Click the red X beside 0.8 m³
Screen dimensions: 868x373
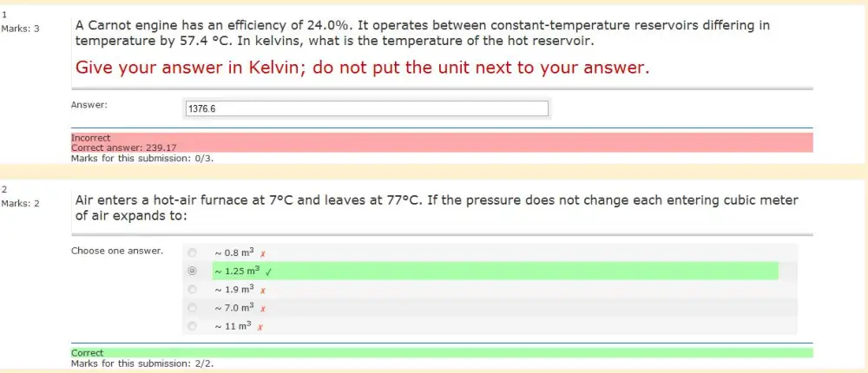click(x=263, y=254)
